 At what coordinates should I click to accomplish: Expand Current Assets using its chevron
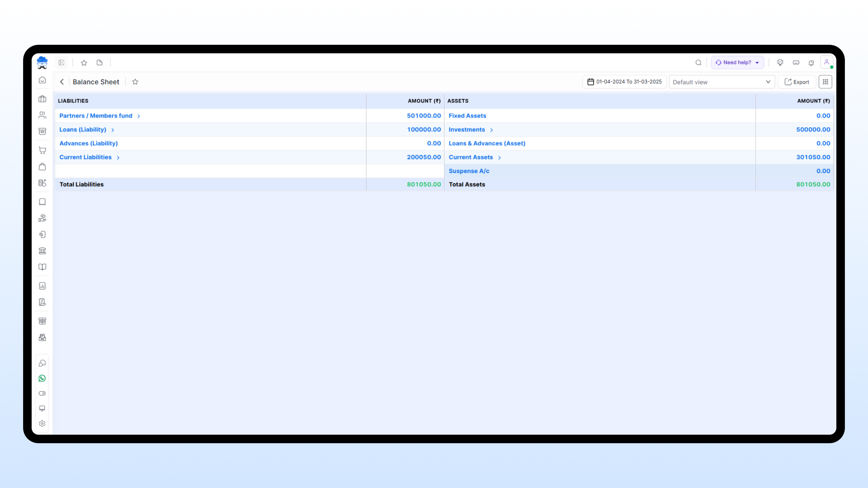500,157
